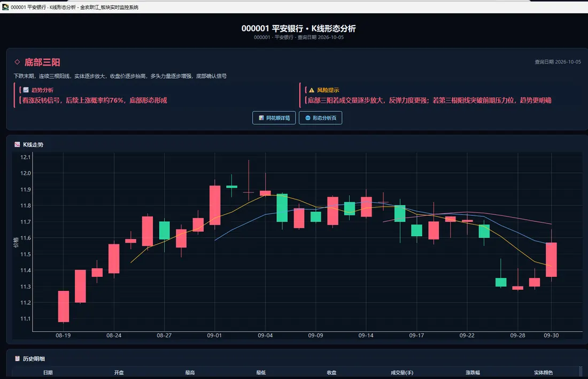Click the 最高 column header
Image resolution: width=588 pixels, height=379 pixels.
click(190, 373)
